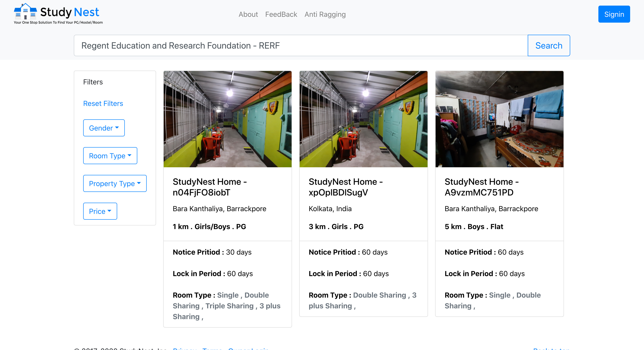
Task: Select the StudyNest Home - A9vzmMC751PD title
Action: coord(481,187)
